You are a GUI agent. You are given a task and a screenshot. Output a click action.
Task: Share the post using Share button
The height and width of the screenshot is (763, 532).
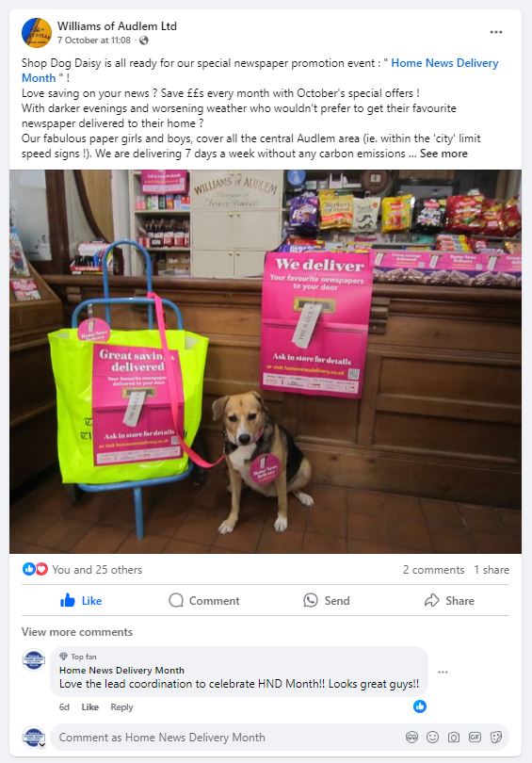tap(449, 600)
